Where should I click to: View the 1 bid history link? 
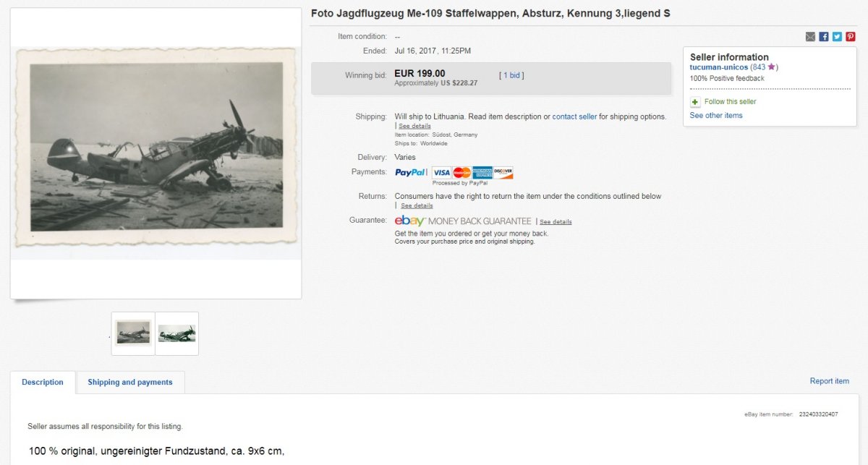click(512, 75)
